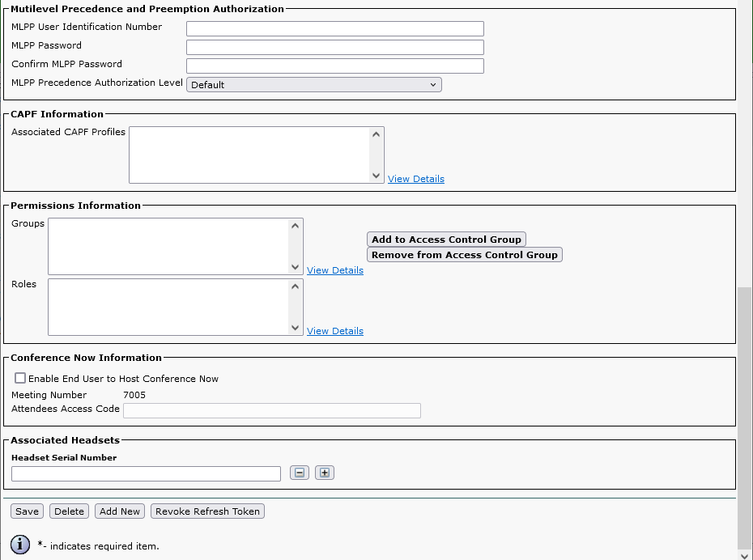This screenshot has width=753, height=560.
Task: Click Remove from Access Control Group button
Action: (464, 254)
